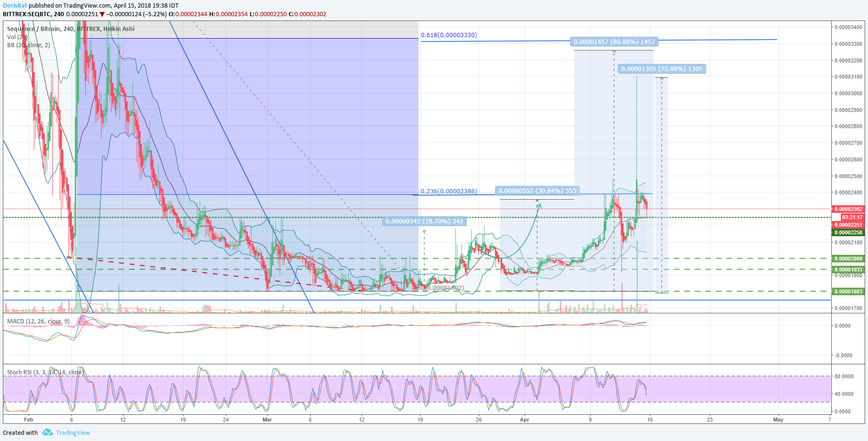Click the 553 (30.64%) measurement label
This screenshot has height=441, width=868.
pyautogui.click(x=537, y=191)
